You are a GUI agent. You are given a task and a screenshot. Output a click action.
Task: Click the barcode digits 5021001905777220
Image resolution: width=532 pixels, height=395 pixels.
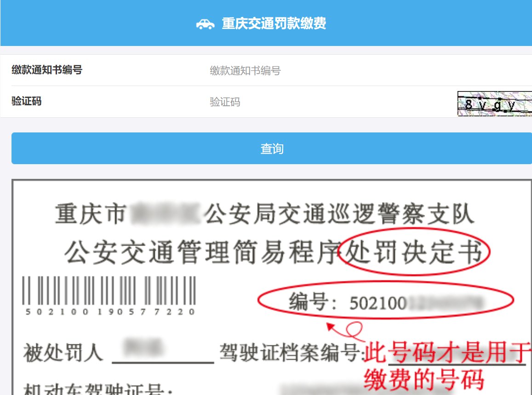(110, 311)
